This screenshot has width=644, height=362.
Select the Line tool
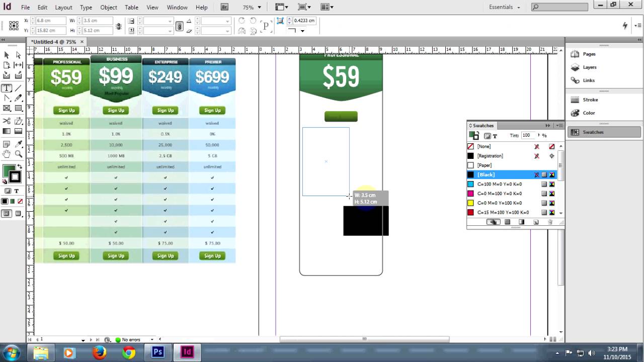[18, 88]
